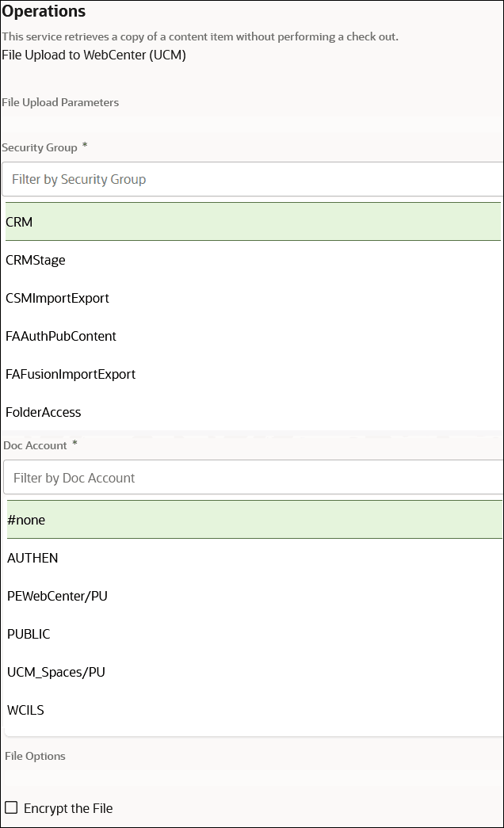Screen dimensions: 504x828
Task: Choose AUTHEN doc account
Action: [252, 558]
